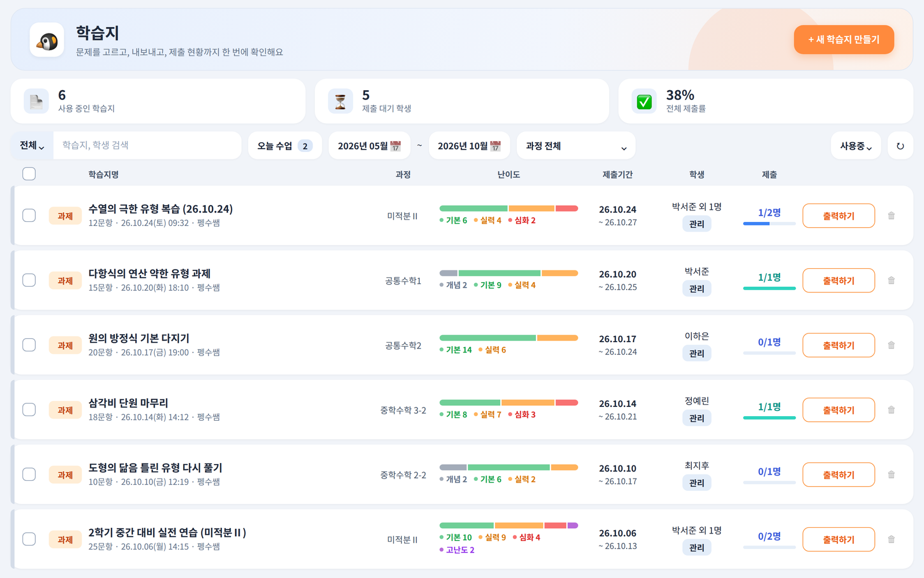Delete the 수열의 극한 유형 복습 worksheet

pos(892,216)
